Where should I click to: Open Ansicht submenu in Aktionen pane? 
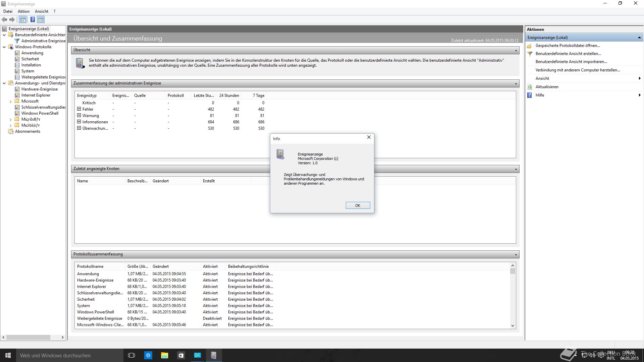click(584, 78)
